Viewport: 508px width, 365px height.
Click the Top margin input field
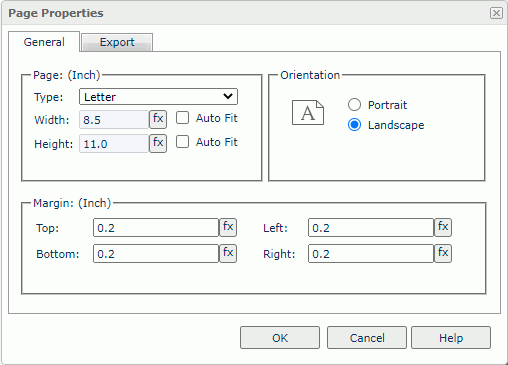pyautogui.click(x=156, y=228)
